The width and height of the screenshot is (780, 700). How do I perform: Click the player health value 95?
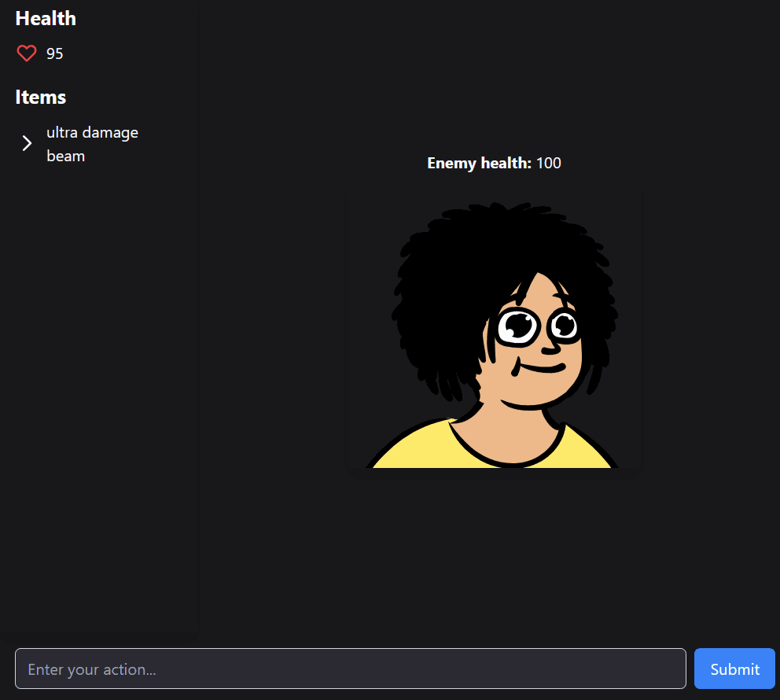[55, 53]
